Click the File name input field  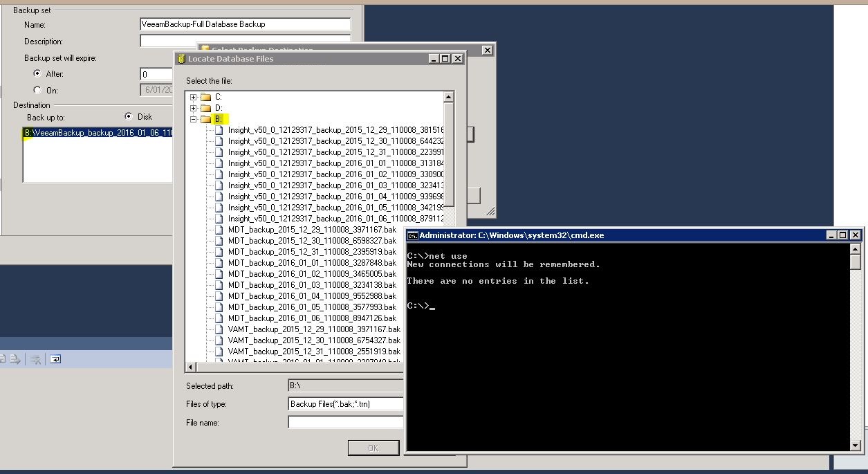click(346, 422)
